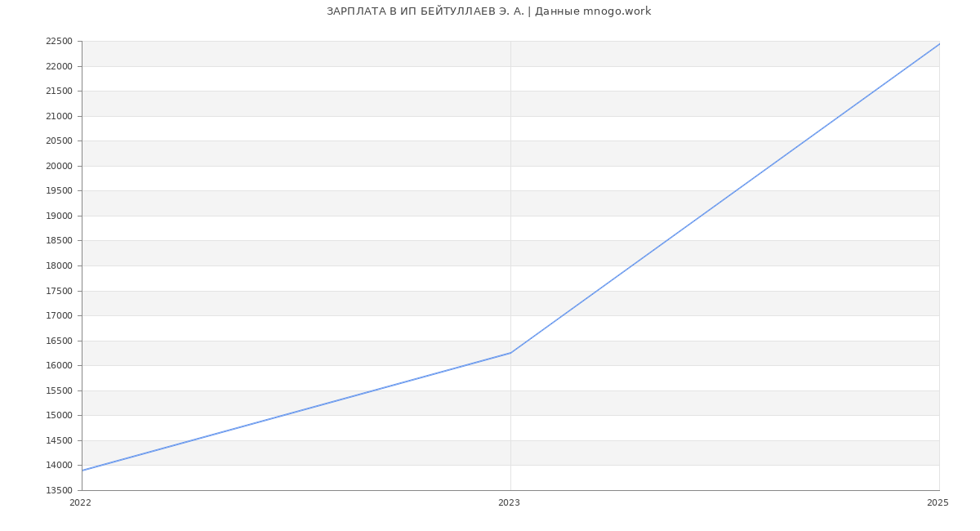Click the 17500 y-axis label
980x531 pixels.
(59, 292)
